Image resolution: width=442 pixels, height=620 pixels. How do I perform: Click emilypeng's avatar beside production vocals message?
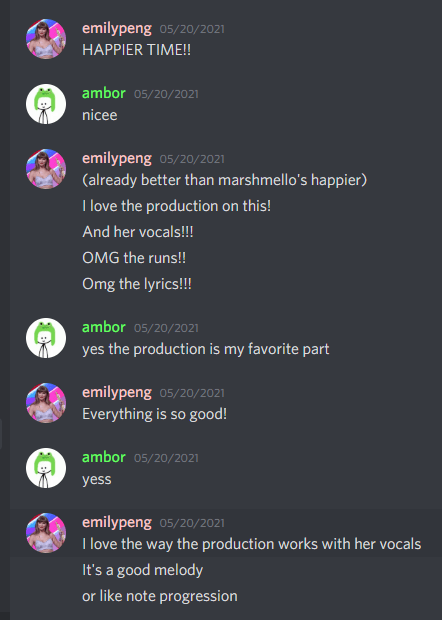click(x=46, y=533)
